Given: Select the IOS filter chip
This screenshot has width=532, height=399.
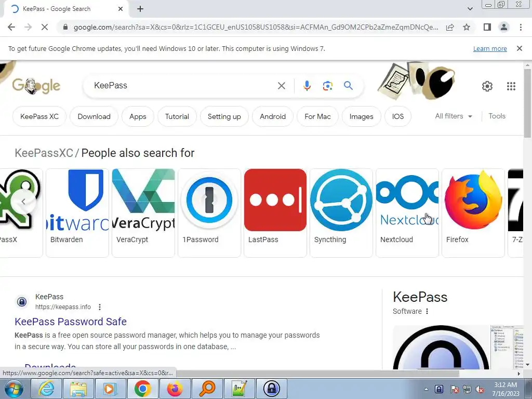Looking at the screenshot, I should coord(398,116).
